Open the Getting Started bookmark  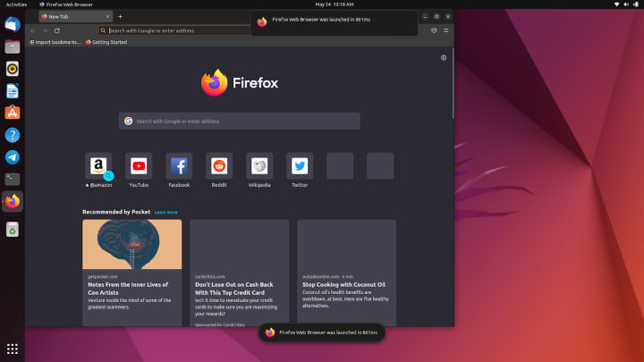[x=106, y=42]
